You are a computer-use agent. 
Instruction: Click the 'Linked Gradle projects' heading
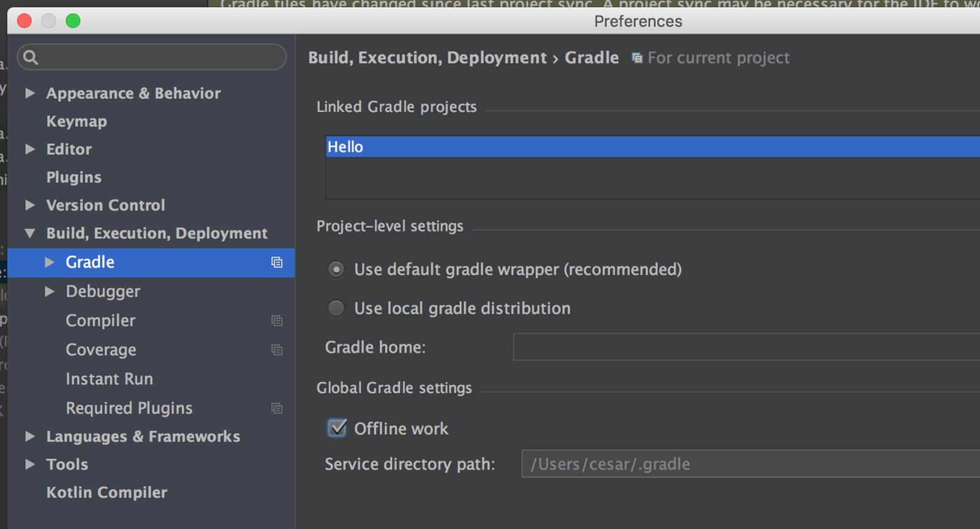coord(396,107)
